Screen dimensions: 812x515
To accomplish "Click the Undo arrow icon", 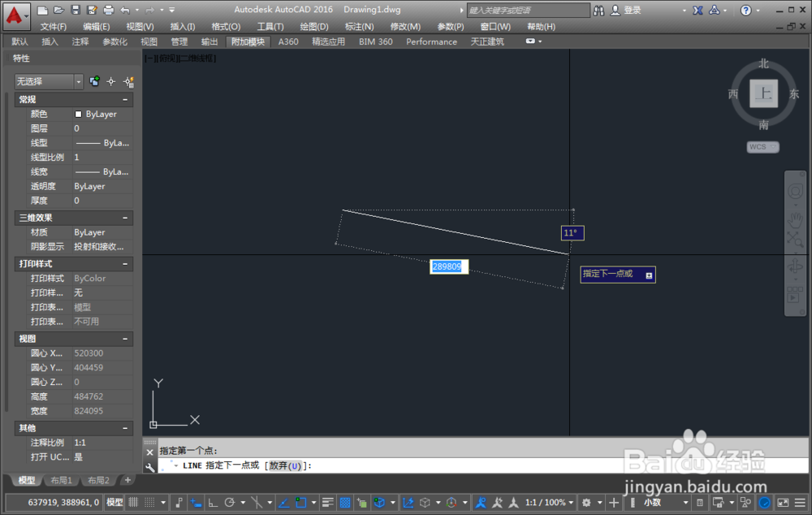I will (125, 10).
